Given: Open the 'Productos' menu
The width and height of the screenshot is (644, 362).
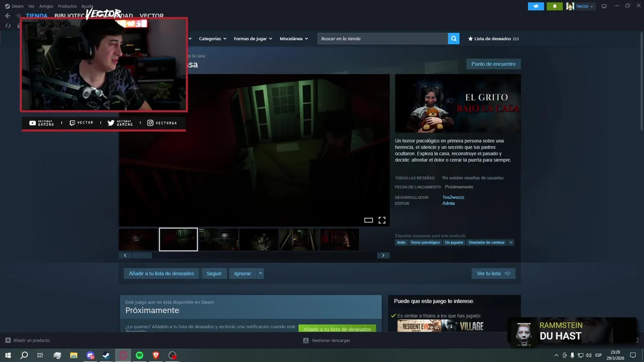Looking at the screenshot, I should coord(67,6).
